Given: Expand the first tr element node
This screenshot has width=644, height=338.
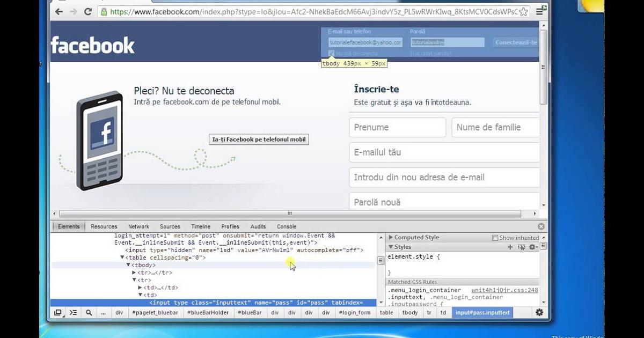Looking at the screenshot, I should pos(134,272).
